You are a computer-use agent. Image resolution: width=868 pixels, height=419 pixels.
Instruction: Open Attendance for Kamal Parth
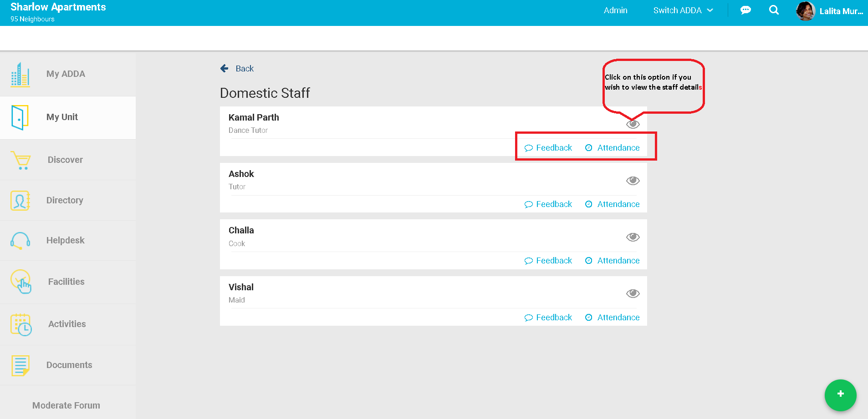point(613,148)
